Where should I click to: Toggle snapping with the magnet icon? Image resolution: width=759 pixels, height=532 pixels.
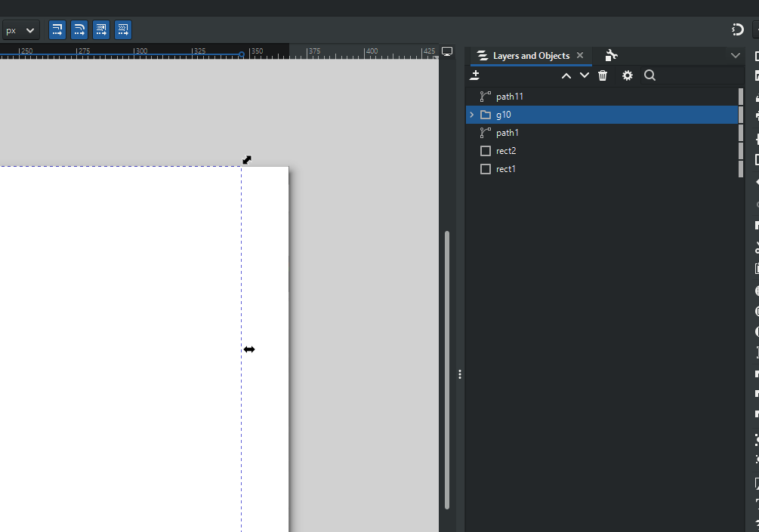tap(737, 30)
